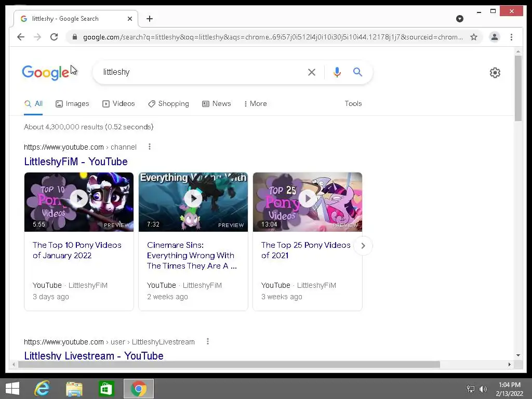Go to Google home via logo
The height and width of the screenshot is (399, 532).
(46, 72)
